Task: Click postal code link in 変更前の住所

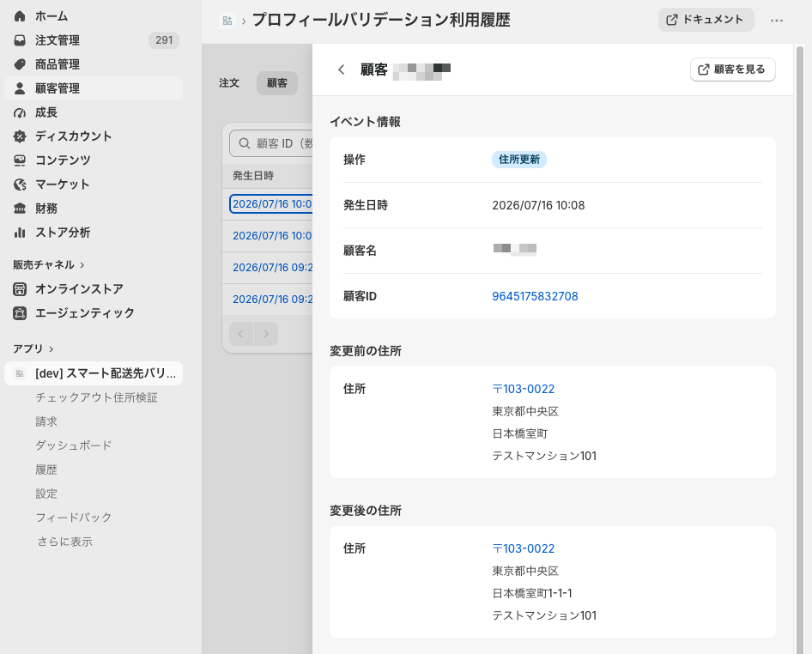Action: (x=523, y=389)
